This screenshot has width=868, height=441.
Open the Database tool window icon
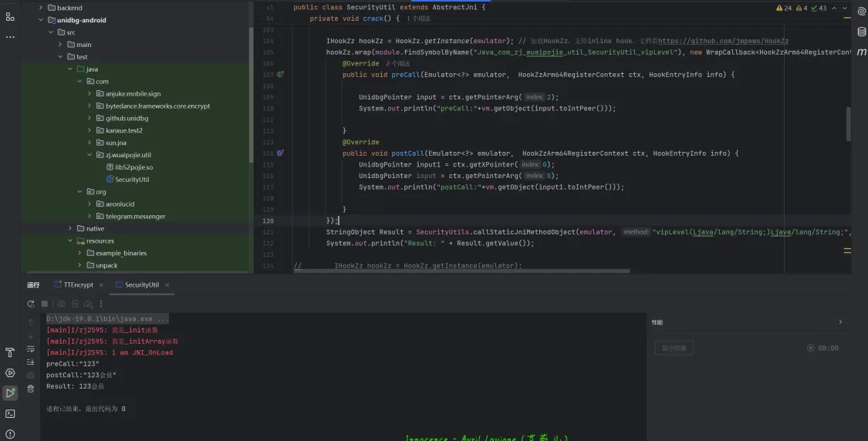coord(861,32)
